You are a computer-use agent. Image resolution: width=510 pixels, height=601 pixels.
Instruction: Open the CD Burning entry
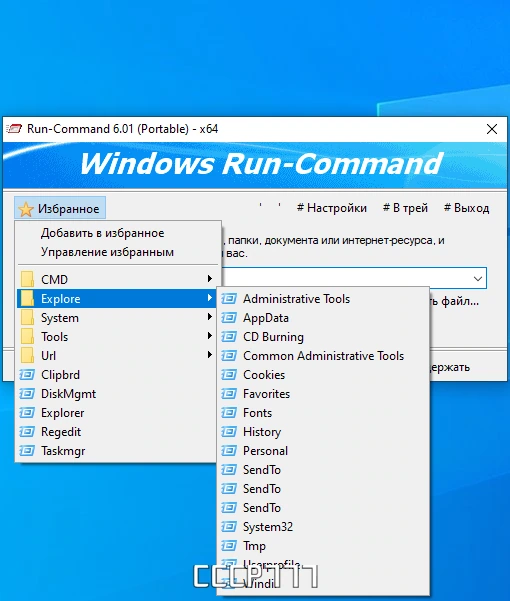pos(323,337)
